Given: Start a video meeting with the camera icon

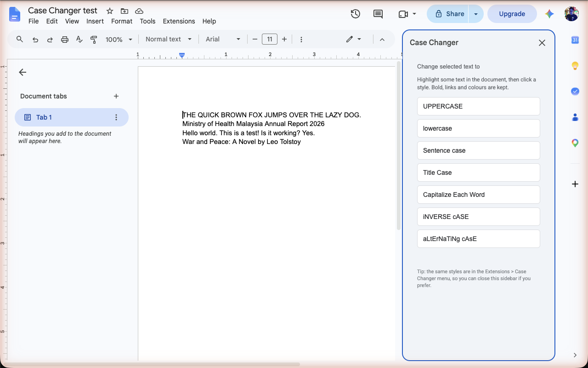Looking at the screenshot, I should 403,14.
